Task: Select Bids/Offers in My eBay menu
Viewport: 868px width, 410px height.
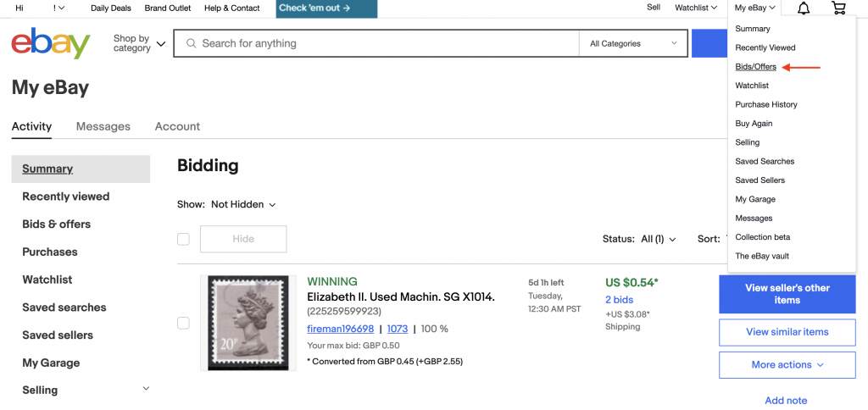Action: (755, 66)
